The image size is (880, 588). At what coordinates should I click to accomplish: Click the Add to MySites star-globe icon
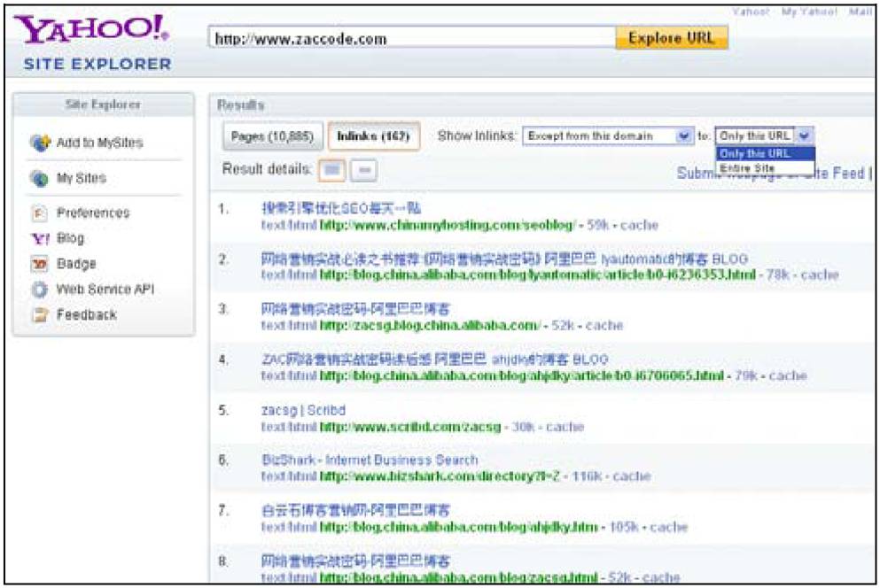point(40,143)
